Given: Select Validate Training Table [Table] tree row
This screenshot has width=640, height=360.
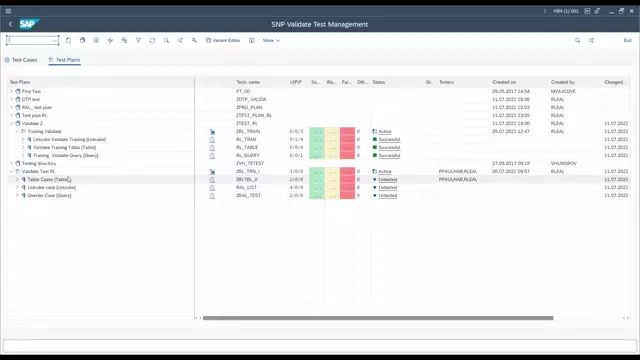Looking at the screenshot, I should 64,147.
